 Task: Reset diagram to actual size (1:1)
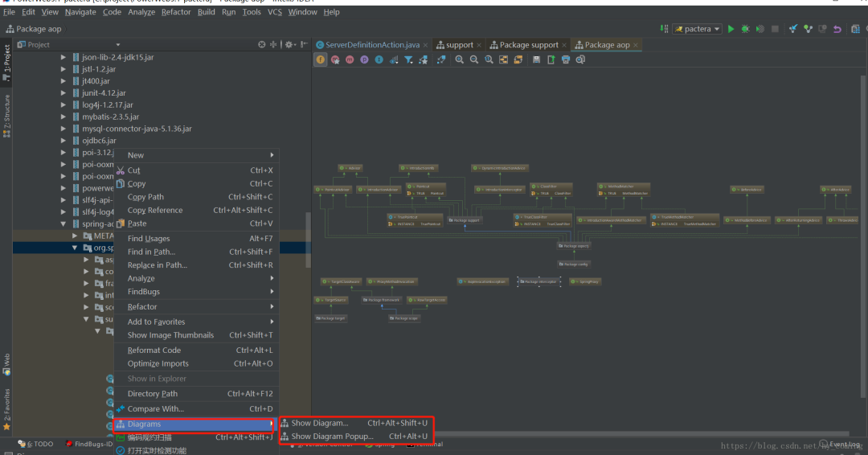coord(489,59)
